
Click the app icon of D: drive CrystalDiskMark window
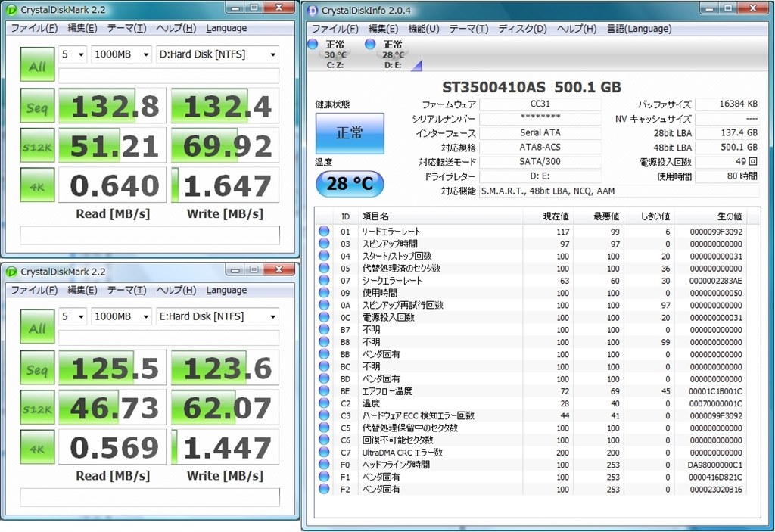point(12,10)
